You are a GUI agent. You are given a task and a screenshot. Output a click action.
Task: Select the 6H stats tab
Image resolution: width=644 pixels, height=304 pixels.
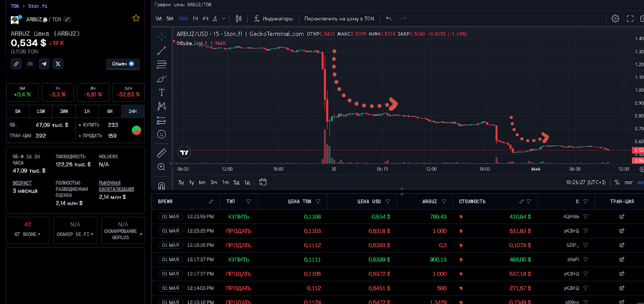[x=110, y=111]
